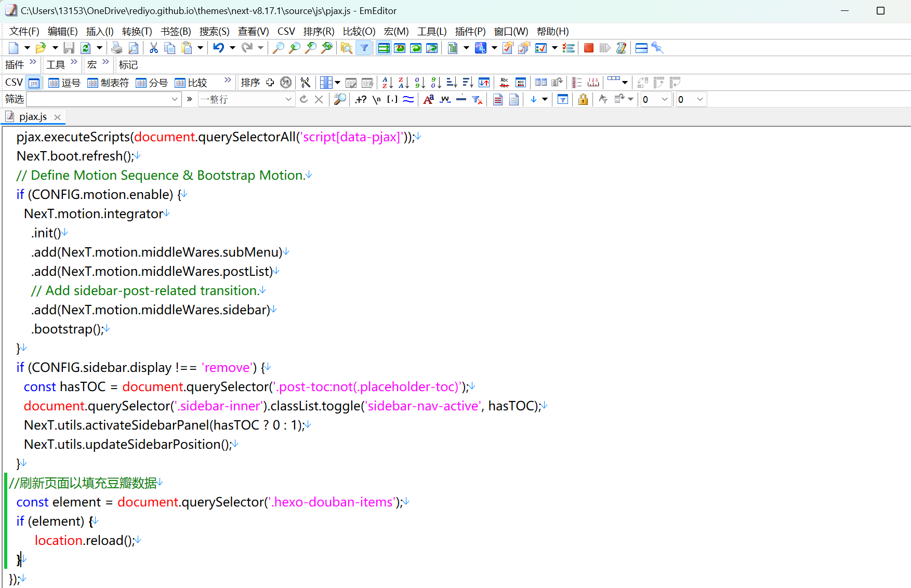
Task: Open the first 0 number dropdown in filter bar
Action: (x=665, y=99)
